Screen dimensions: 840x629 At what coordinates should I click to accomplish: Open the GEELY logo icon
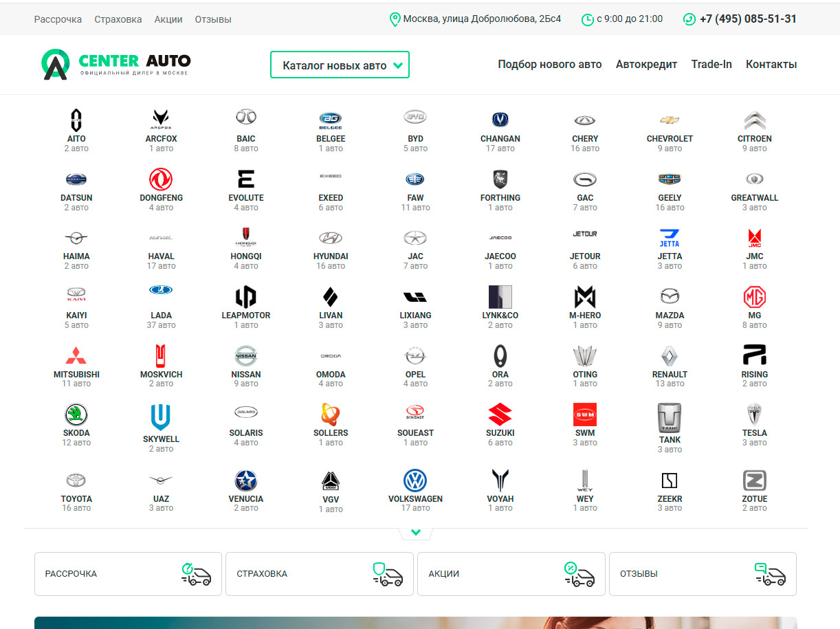[x=670, y=179]
